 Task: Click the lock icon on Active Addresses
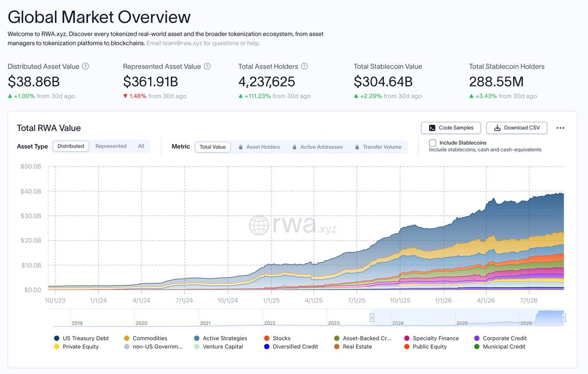(294, 147)
